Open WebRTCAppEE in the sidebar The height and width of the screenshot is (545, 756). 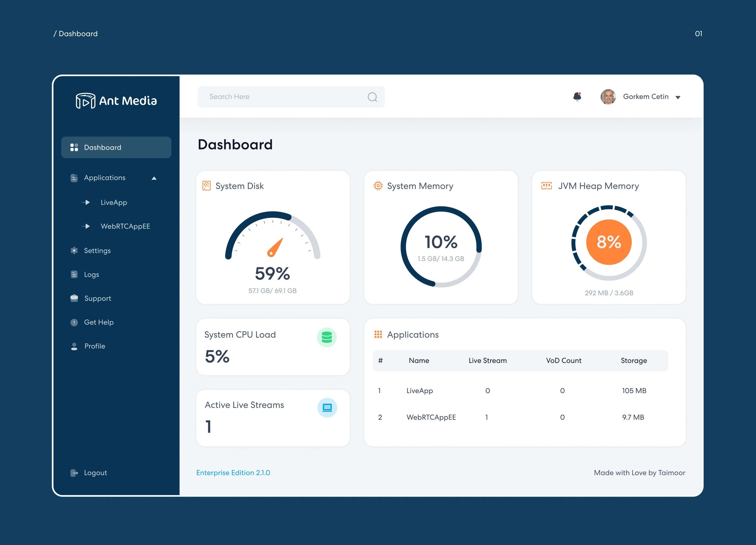pos(125,226)
